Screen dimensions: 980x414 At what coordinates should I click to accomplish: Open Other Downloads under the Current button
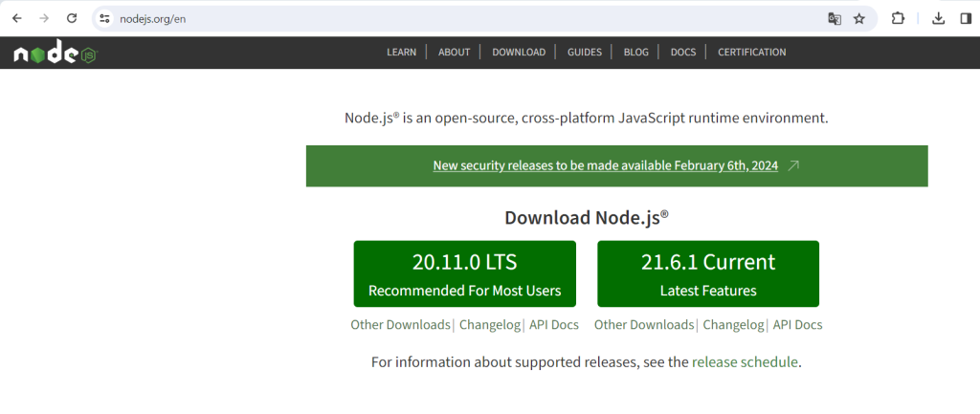pos(644,325)
